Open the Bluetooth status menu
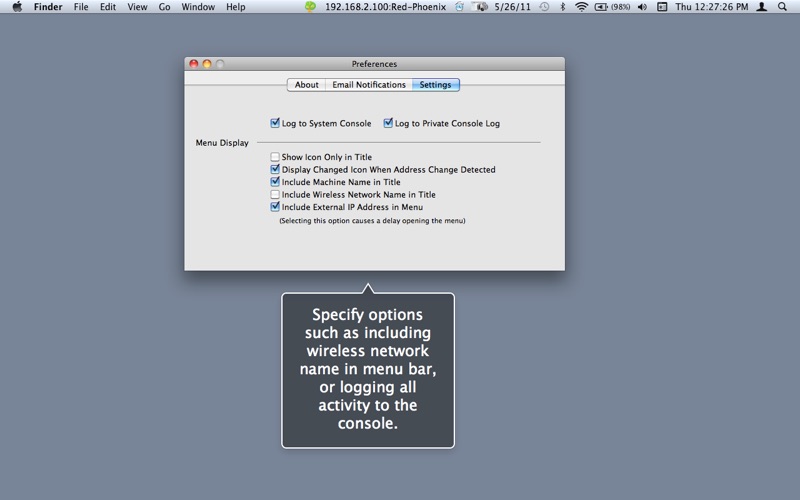 (563, 7)
